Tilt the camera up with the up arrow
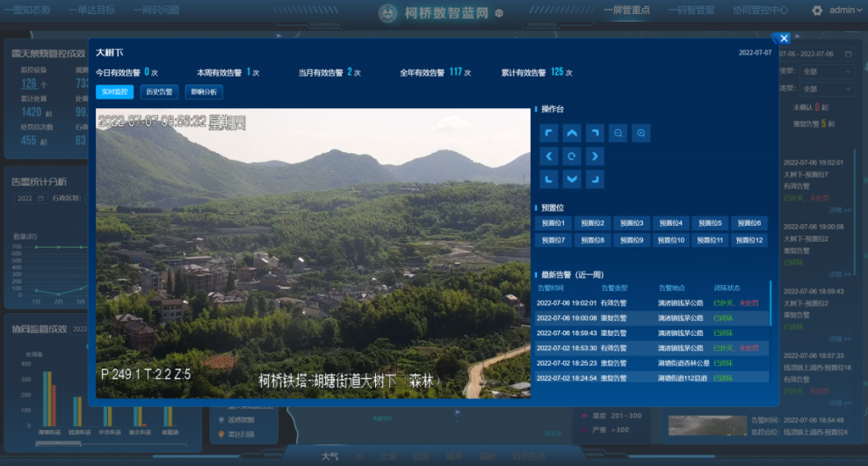 point(572,134)
